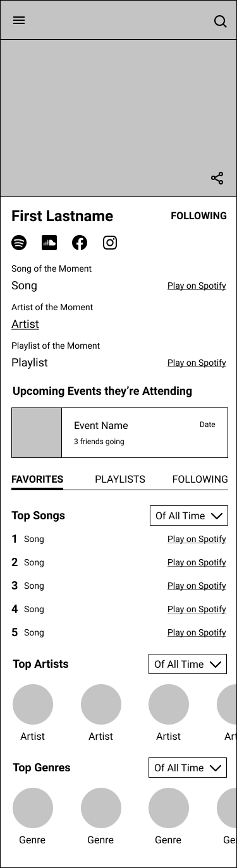Open the hamburger menu
This screenshot has height=868, width=237.
pyautogui.click(x=19, y=20)
